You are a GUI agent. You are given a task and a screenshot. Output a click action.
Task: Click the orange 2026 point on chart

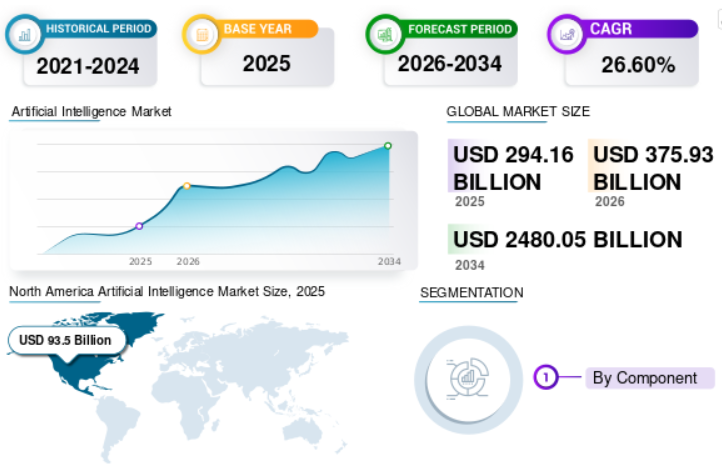pos(186,186)
